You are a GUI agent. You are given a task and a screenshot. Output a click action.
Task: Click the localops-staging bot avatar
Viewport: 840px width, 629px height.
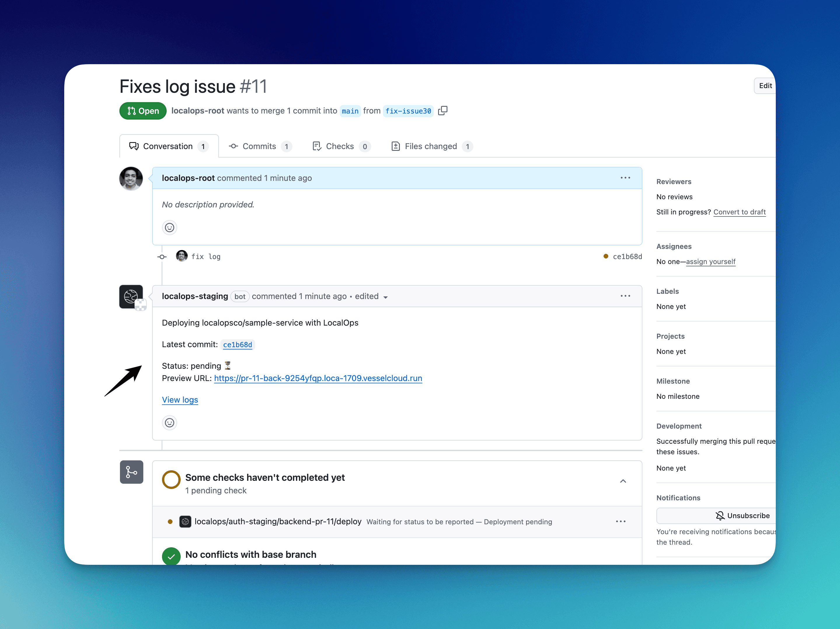(x=131, y=296)
